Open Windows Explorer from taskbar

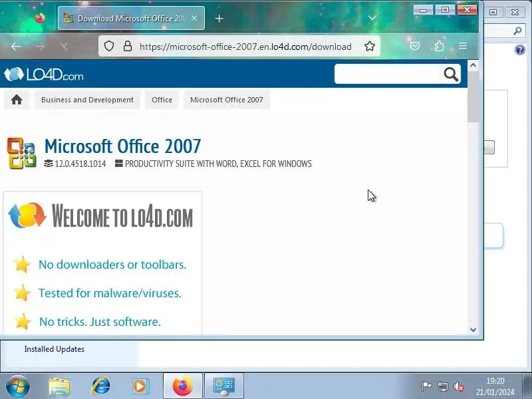59,386
